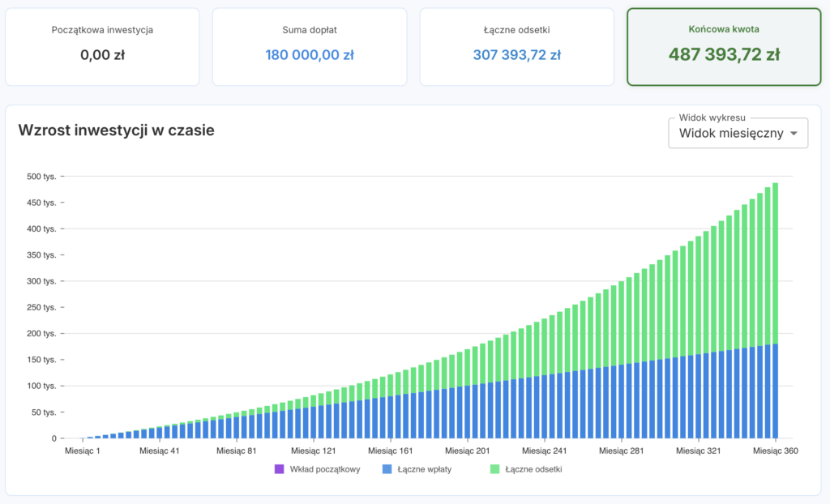
Task: Click the Łączne odsetki card title
Action: [516, 30]
